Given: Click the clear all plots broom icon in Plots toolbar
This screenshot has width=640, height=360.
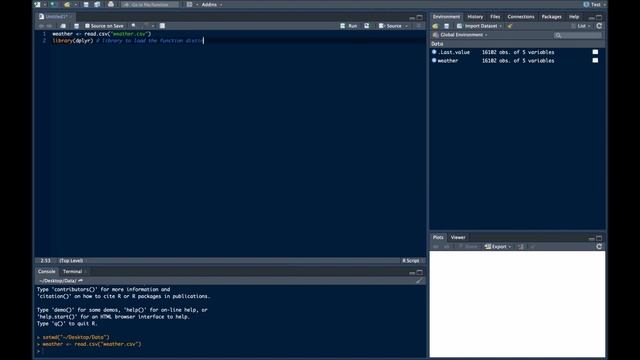Looking at the screenshot, I should coord(533,247).
